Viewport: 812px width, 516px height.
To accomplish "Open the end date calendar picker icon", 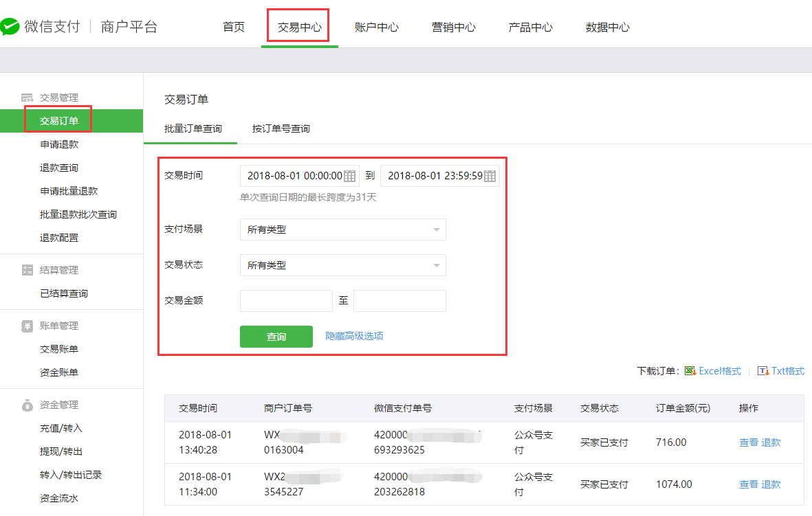I will (x=490, y=176).
